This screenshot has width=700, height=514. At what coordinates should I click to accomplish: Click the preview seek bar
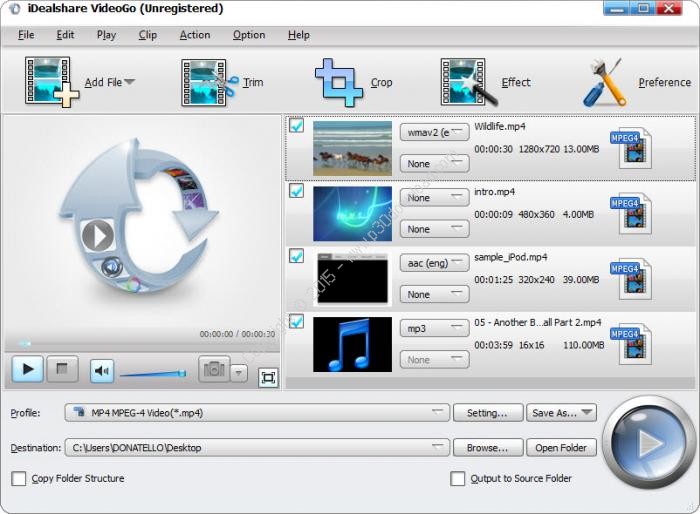[142, 343]
